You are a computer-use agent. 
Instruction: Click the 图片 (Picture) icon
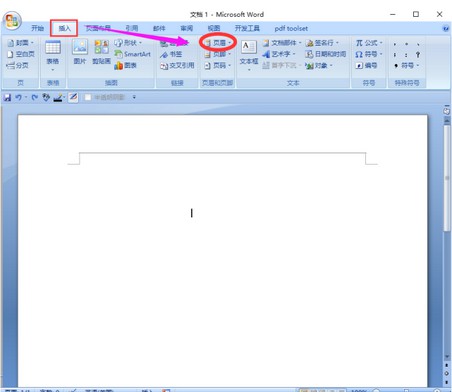pyautogui.click(x=80, y=51)
